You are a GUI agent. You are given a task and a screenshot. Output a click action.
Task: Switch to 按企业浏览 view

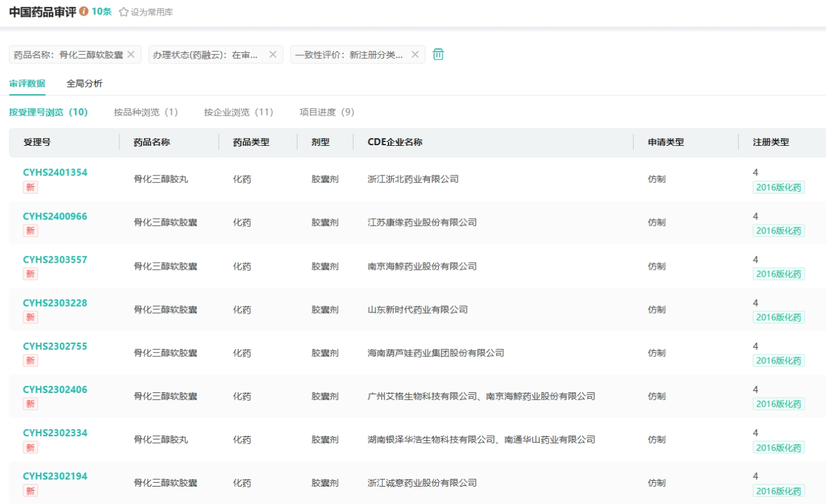(x=239, y=112)
